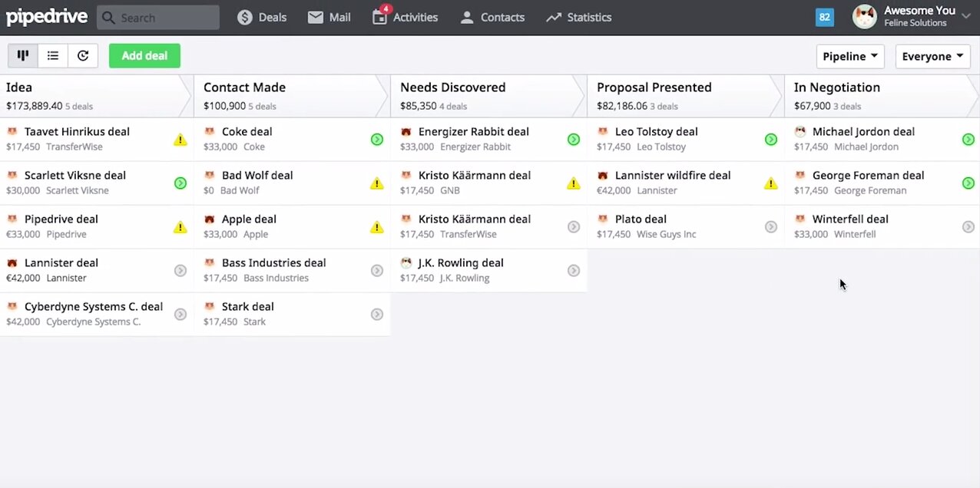Open the Pipeline dropdown

coord(850,56)
